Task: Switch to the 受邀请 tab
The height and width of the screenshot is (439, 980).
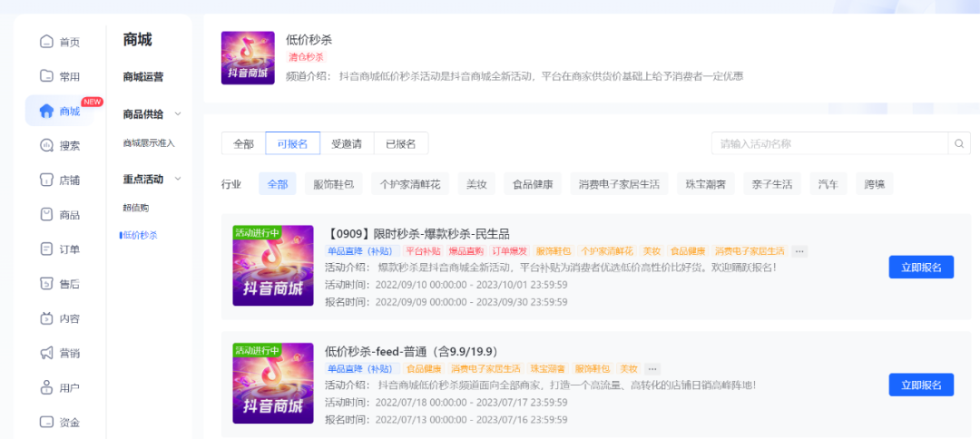Action: 347,143
